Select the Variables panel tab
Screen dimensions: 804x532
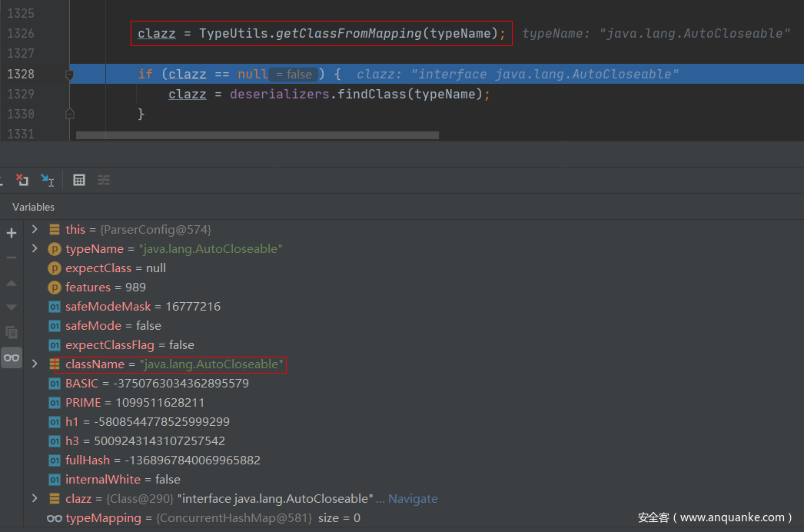pyautogui.click(x=33, y=207)
